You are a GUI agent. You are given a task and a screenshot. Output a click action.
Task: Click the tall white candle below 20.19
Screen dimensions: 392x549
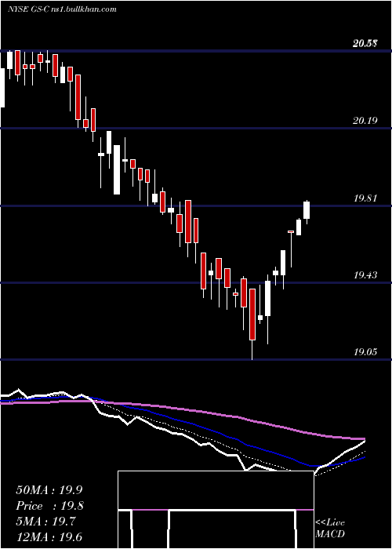pos(117,170)
